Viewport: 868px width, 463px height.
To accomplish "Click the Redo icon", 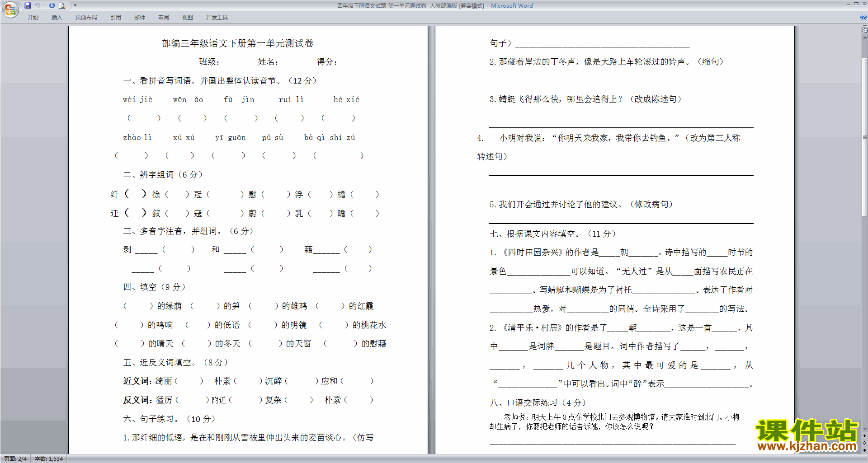I will (x=52, y=5).
